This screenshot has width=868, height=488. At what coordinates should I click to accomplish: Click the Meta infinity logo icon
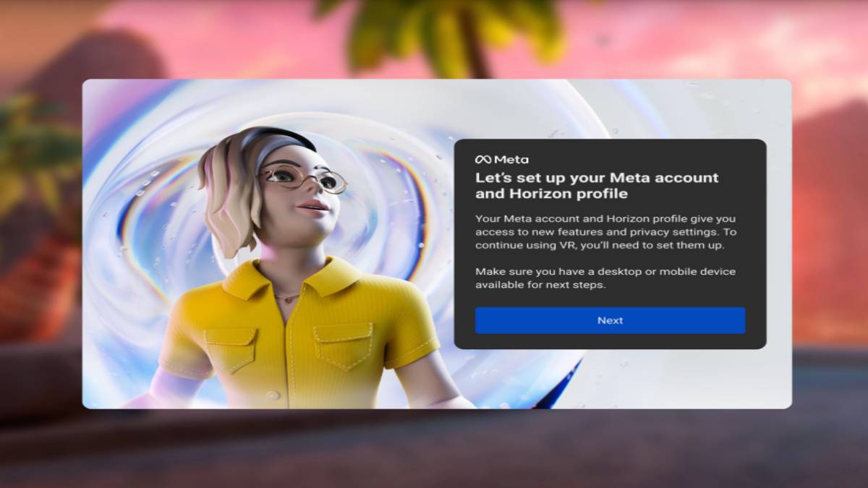[x=482, y=159]
